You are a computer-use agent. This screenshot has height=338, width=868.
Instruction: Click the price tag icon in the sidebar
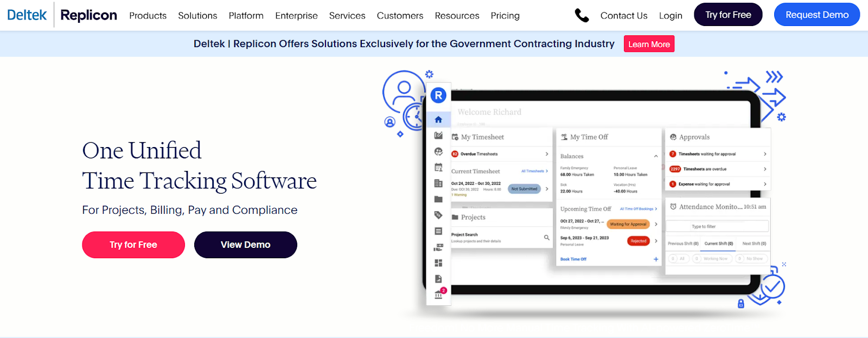(x=438, y=215)
